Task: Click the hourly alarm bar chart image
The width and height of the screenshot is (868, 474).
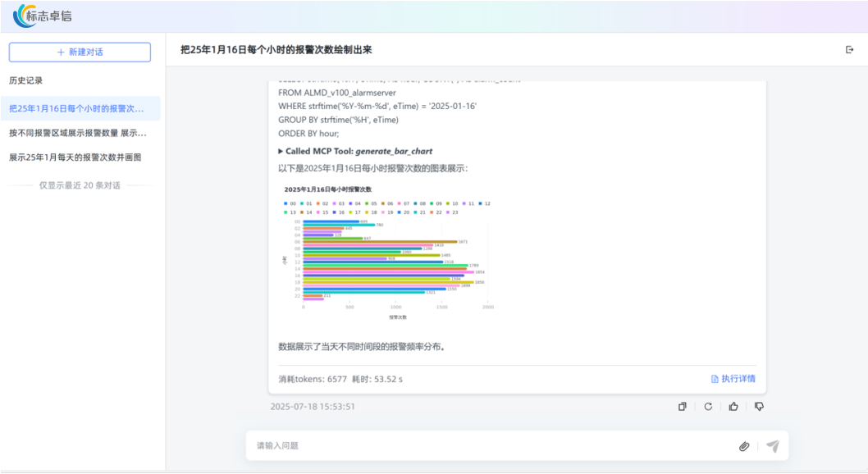Action: 387,253
